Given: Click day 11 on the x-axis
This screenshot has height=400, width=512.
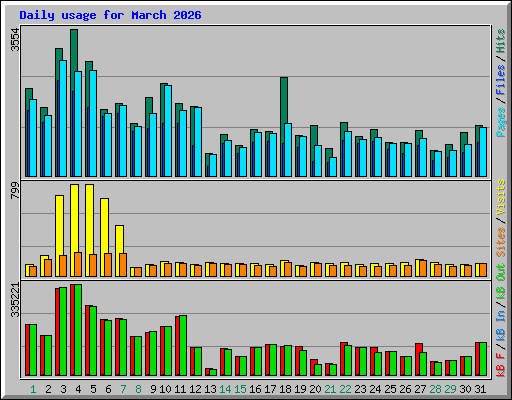Looking at the screenshot, I should coord(180,389).
